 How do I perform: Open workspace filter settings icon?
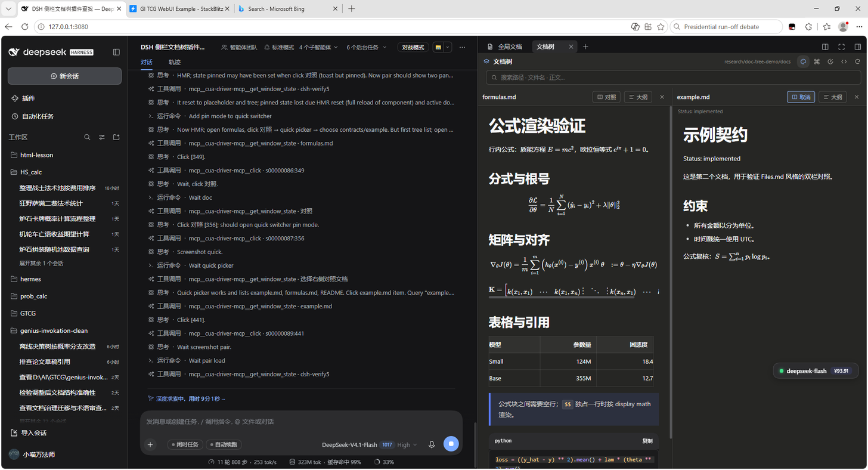pyautogui.click(x=101, y=137)
